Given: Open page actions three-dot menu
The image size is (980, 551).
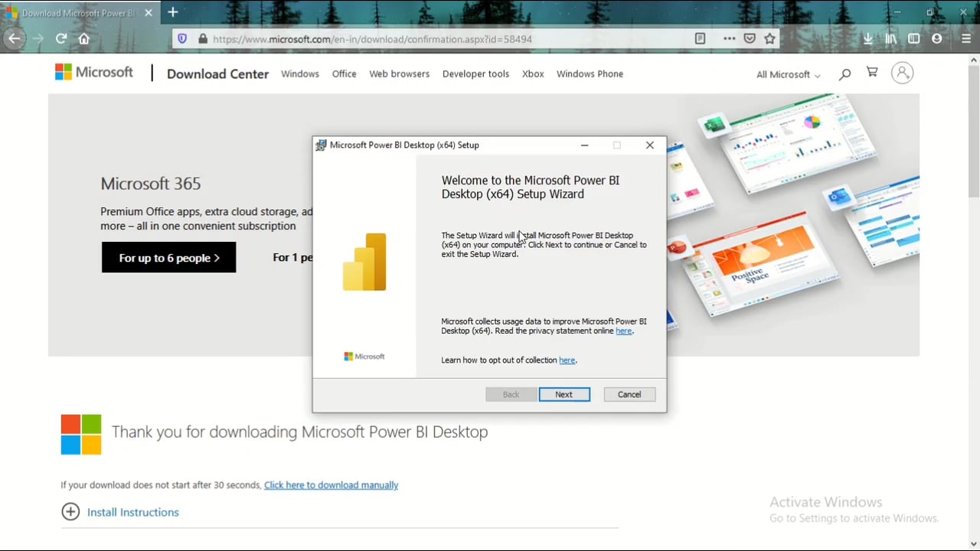Looking at the screenshot, I should click(729, 38).
